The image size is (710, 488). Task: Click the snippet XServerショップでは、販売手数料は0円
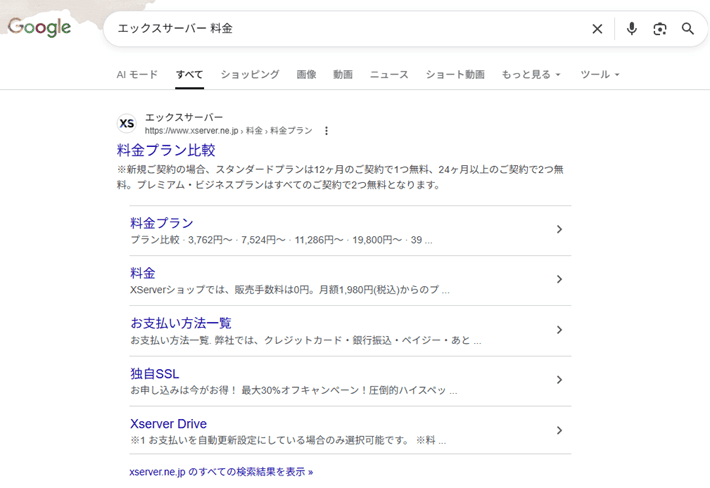tap(290, 290)
